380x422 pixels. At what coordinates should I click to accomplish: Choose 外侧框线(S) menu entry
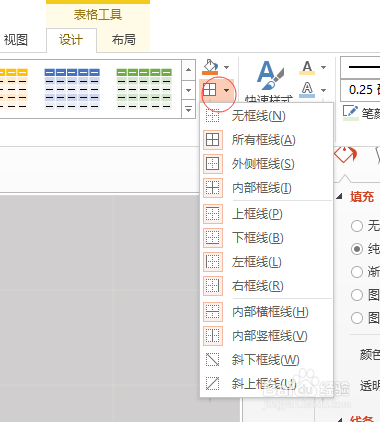click(267, 164)
